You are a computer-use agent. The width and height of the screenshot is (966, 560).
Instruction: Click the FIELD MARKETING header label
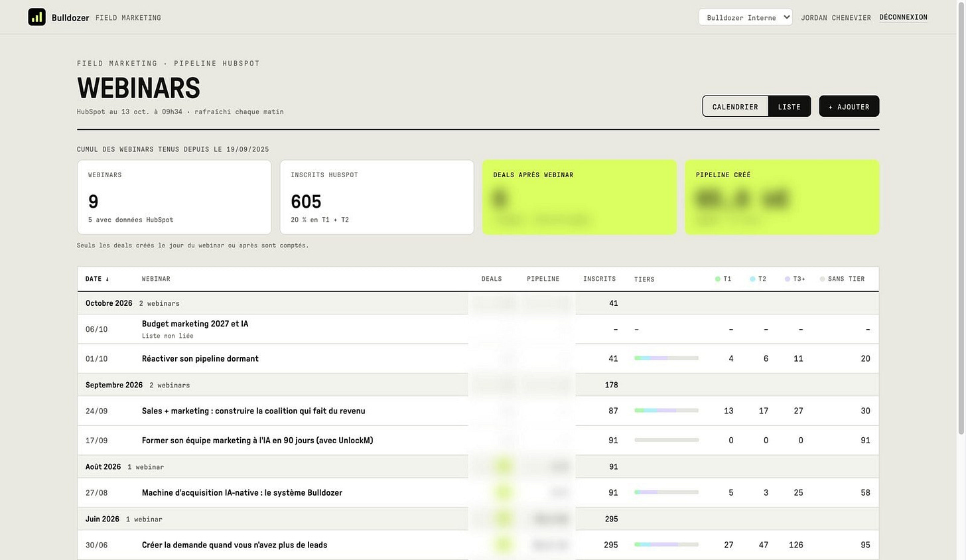[128, 18]
